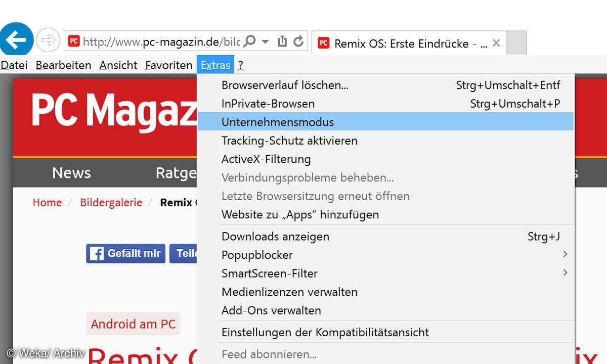Screen dimensions: 607x364
Task: Follow the Home breadcrumb link
Action: tap(47, 203)
